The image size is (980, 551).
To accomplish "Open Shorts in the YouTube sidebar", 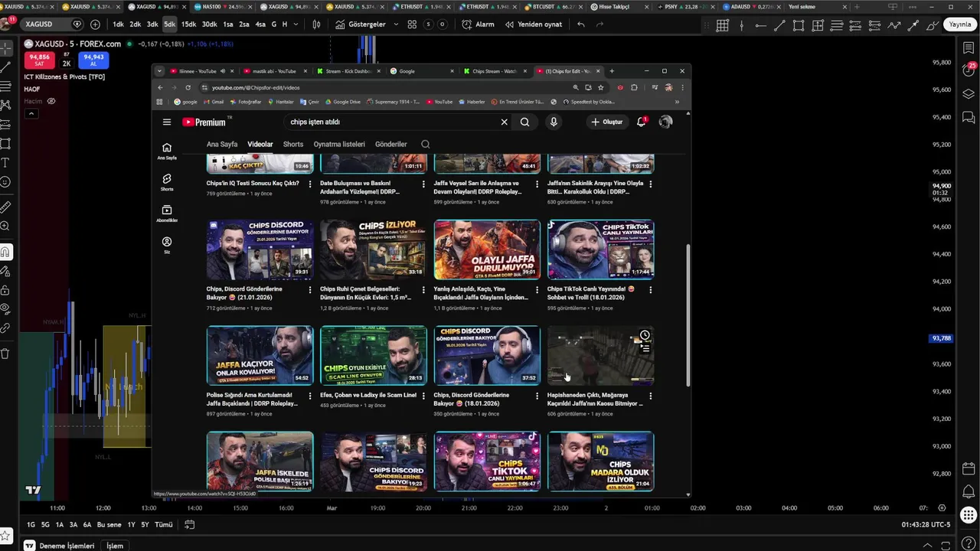I will tap(167, 182).
